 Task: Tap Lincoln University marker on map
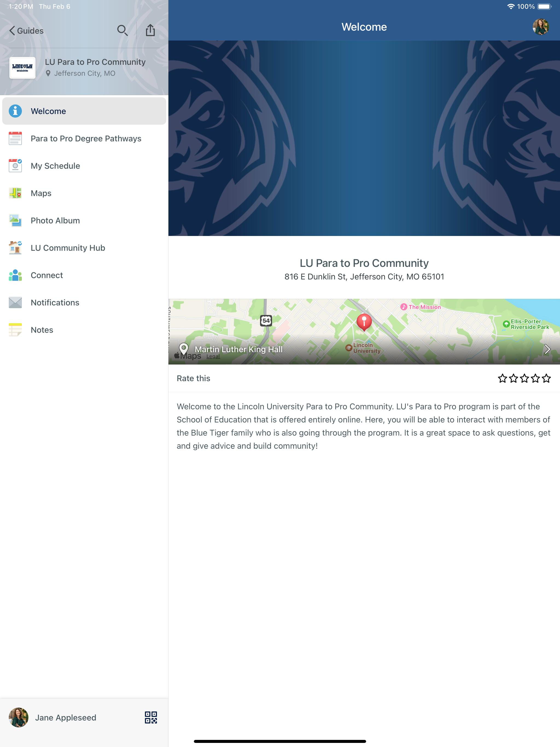point(363,348)
